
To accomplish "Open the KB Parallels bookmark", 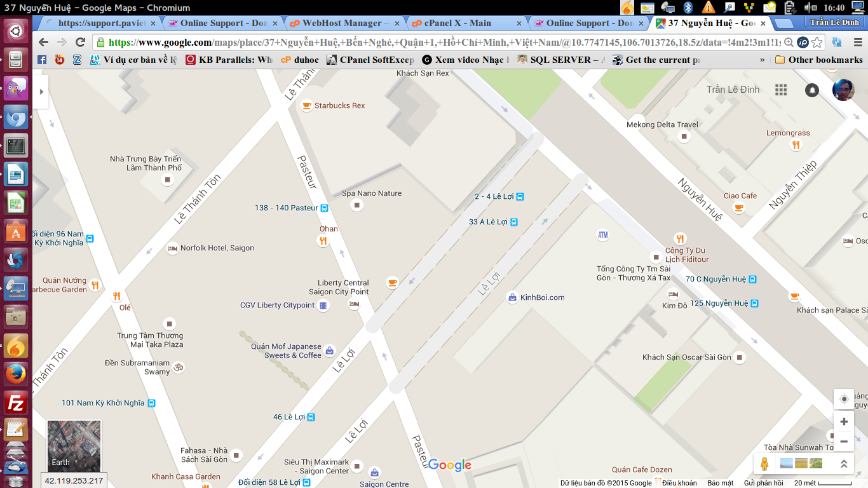I will pyautogui.click(x=229, y=60).
